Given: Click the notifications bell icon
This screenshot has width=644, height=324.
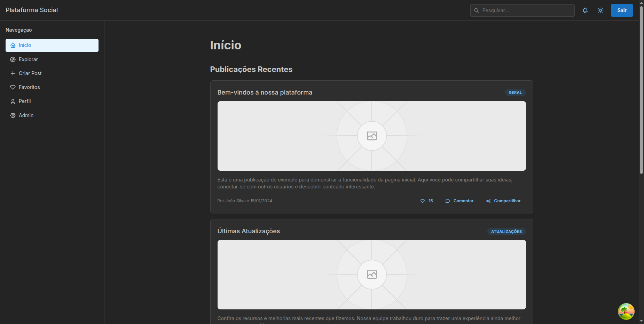Looking at the screenshot, I should tap(585, 10).
